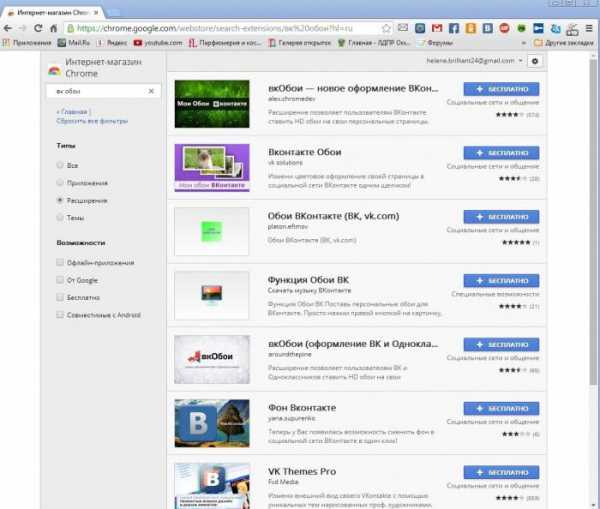The image size is (600, 509).
Task: Add Функция Обои ВК via Бесплатно button
Action: (x=501, y=281)
